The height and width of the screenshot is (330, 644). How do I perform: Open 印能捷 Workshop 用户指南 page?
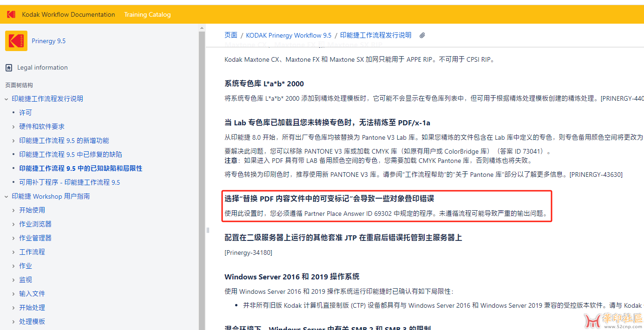click(x=51, y=196)
